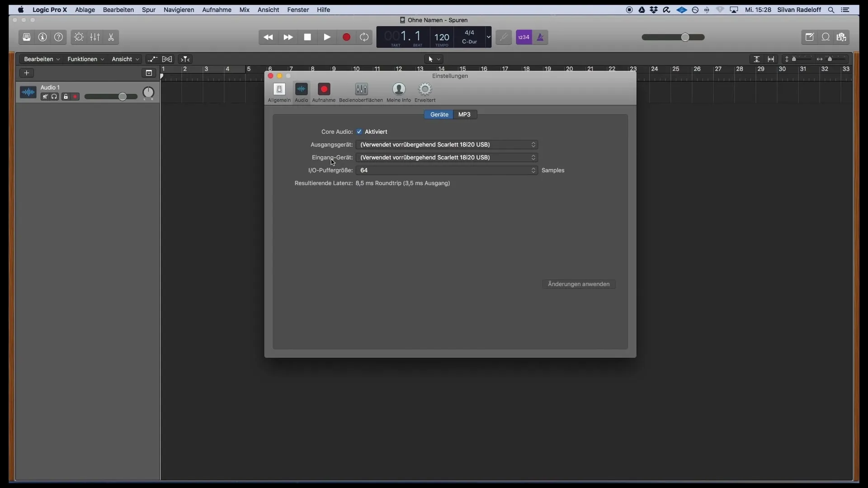Open the Allgemein preferences pane
Screen dimensions: 868x488
(x=279, y=93)
